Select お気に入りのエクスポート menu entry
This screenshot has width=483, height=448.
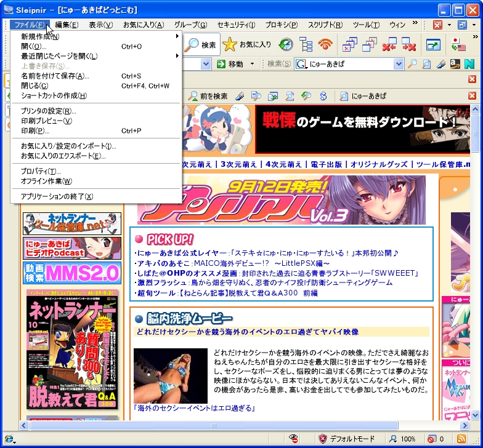click(96, 156)
